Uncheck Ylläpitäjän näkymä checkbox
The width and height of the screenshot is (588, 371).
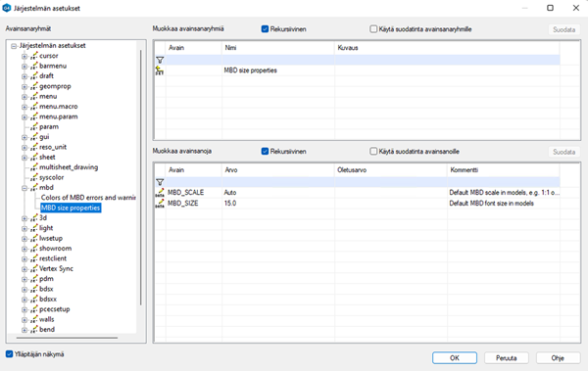pyautogui.click(x=10, y=354)
